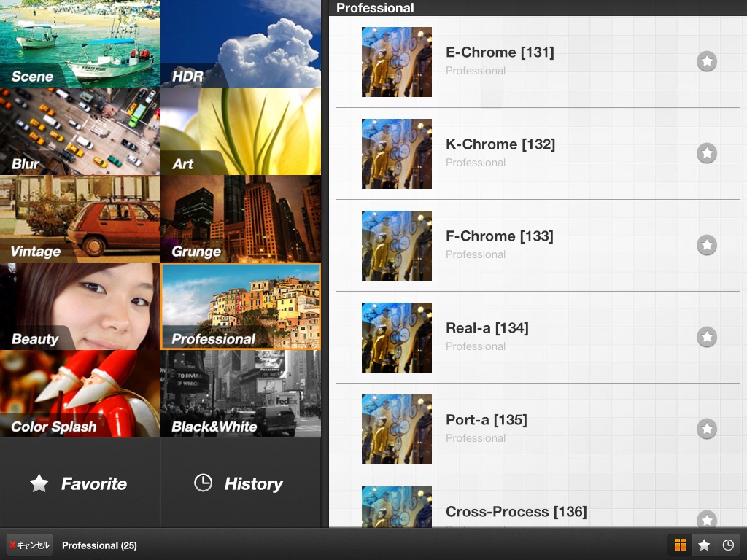
Task: Favorite the Port-a [135] filter star
Action: [706, 429]
